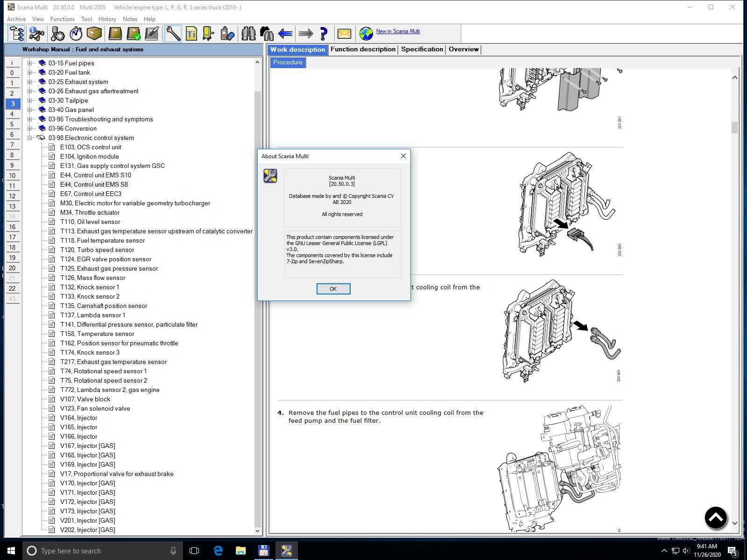Click the taskbar search box
The height and width of the screenshot is (560, 747).
(103, 551)
